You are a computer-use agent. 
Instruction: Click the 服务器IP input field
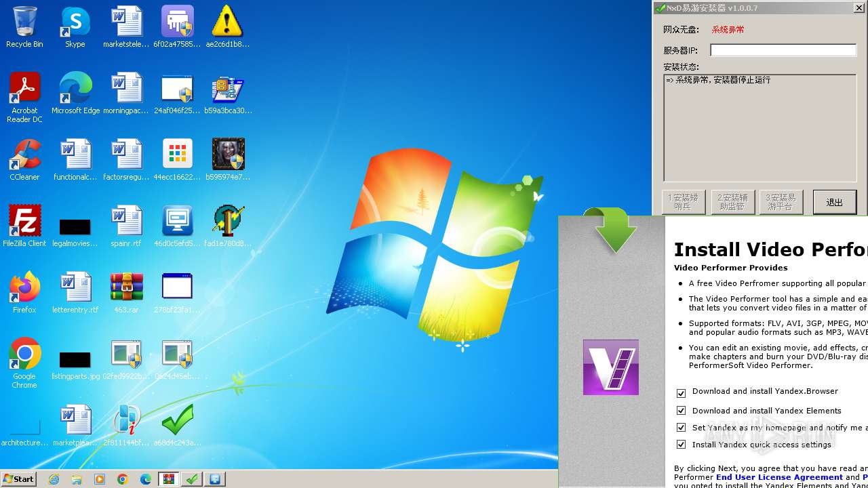click(x=783, y=50)
